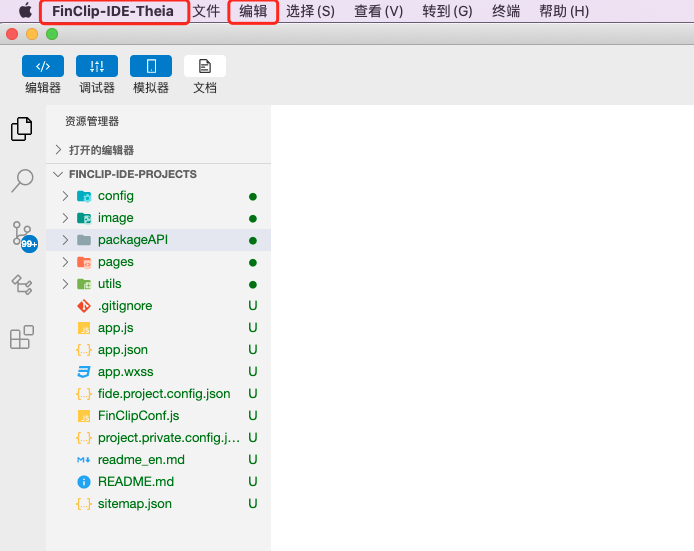
Task: Open the Search sidebar icon
Action: tap(22, 181)
